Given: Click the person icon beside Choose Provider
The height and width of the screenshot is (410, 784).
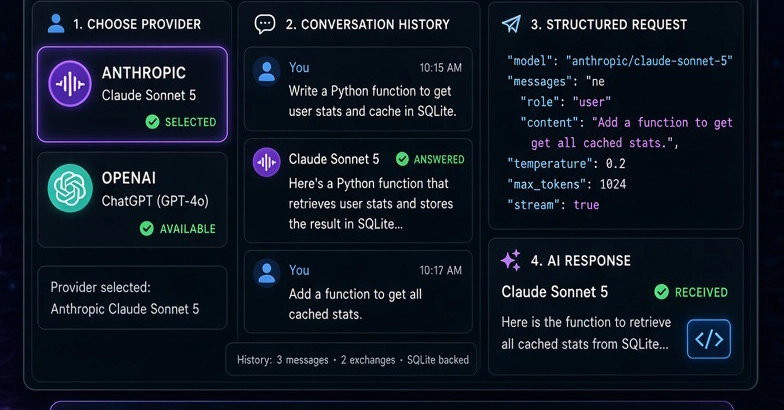Looking at the screenshot, I should [x=56, y=24].
